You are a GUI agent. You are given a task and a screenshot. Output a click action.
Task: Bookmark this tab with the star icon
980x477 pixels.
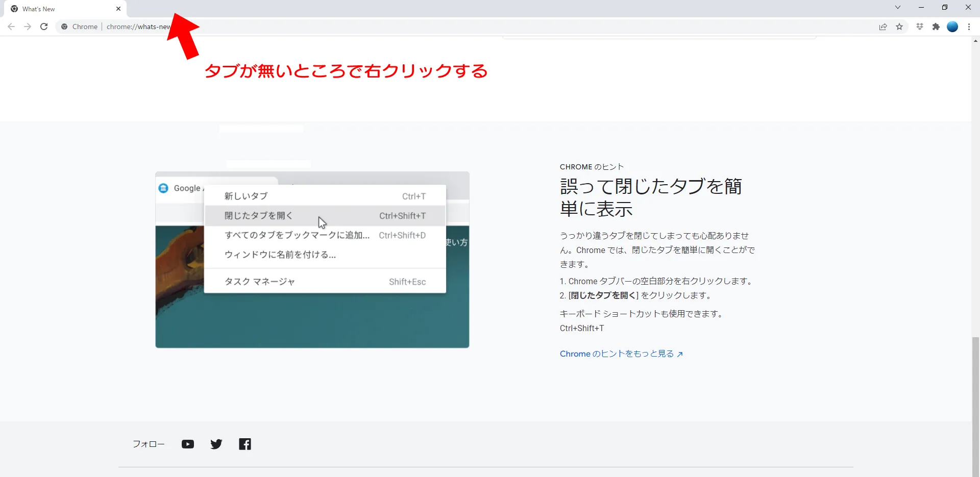tap(899, 27)
